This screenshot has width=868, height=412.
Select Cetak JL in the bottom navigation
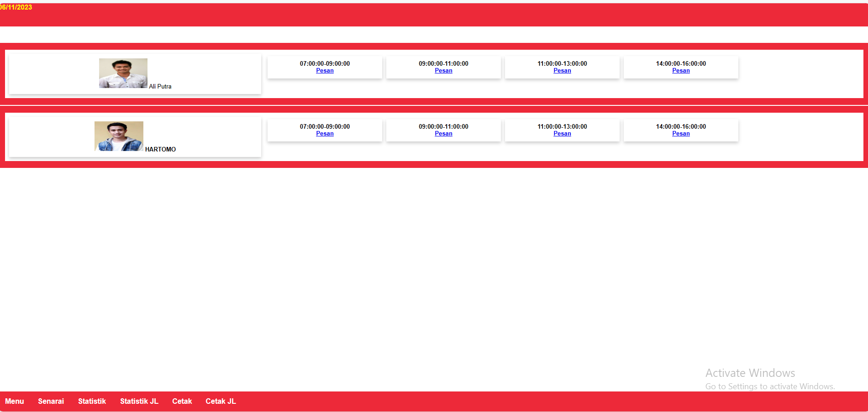coord(221,402)
